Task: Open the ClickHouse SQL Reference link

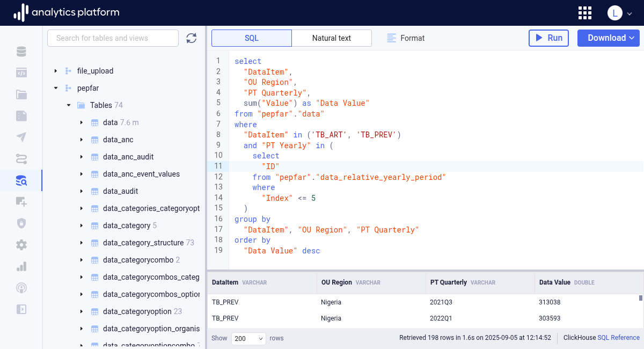Action: tap(618, 338)
